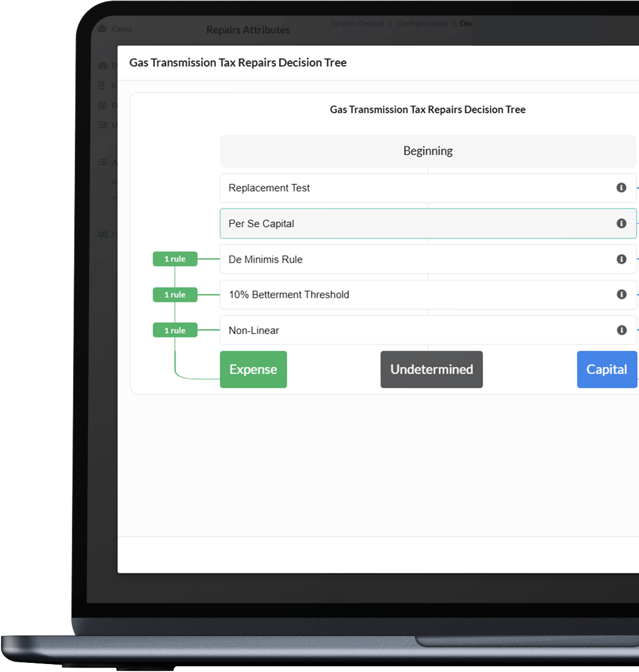Select the Non-Linear row
Viewport: 639px width, 672px height.
[428, 330]
